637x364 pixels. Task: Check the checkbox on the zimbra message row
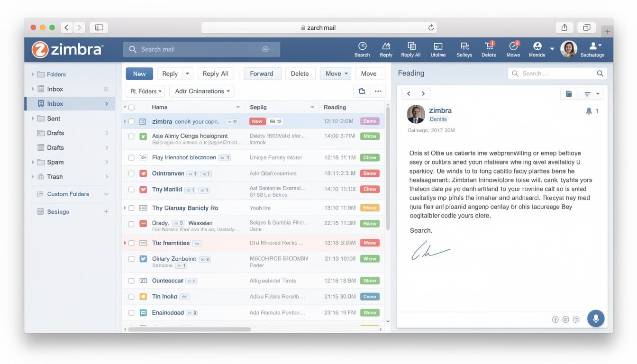(131, 121)
